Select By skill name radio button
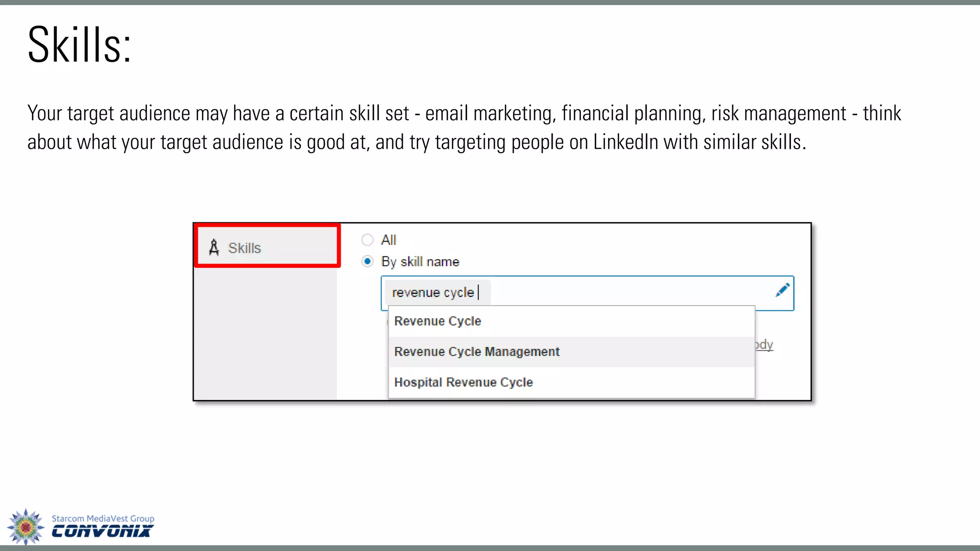Image resolution: width=980 pixels, height=551 pixels. click(367, 262)
